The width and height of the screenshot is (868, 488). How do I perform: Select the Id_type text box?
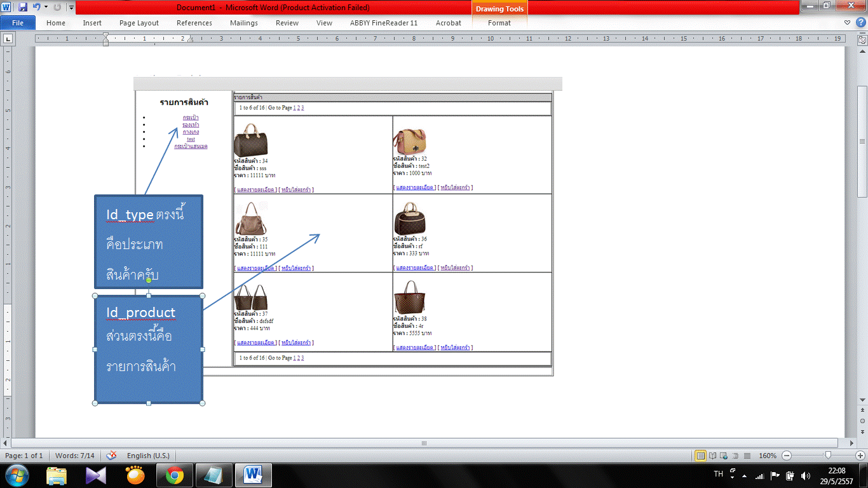149,241
